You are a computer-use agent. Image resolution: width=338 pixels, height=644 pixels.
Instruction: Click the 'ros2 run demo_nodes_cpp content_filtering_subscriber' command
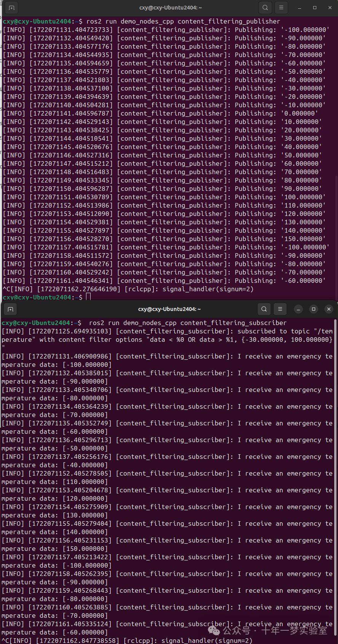[188, 323]
